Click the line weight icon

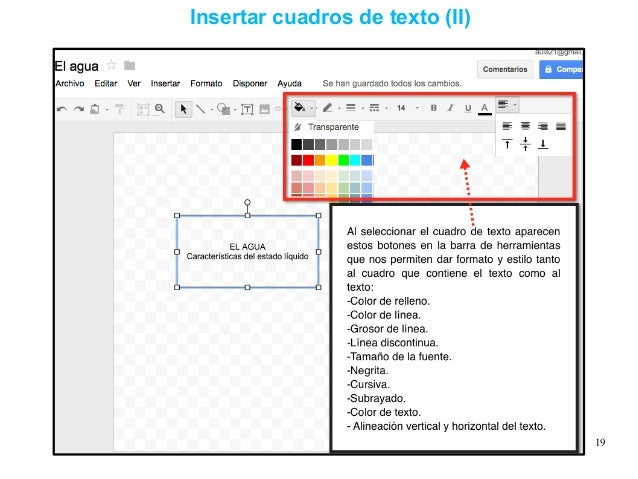(350, 108)
